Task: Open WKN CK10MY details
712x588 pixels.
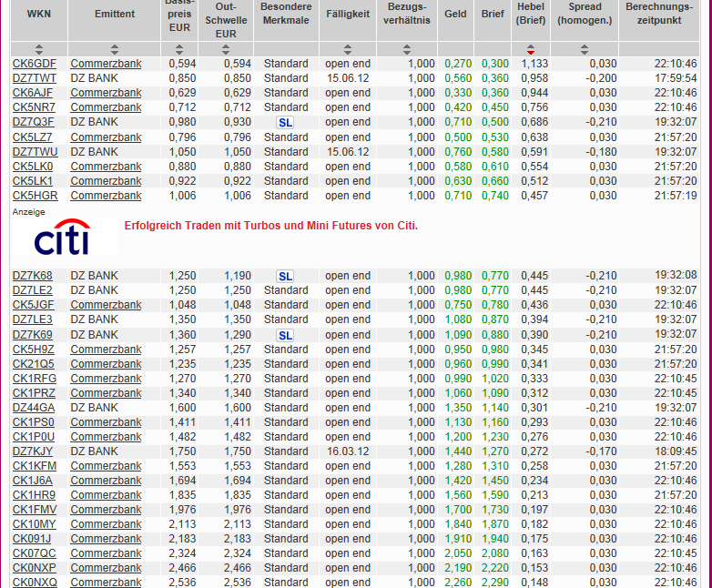Action: point(34,524)
